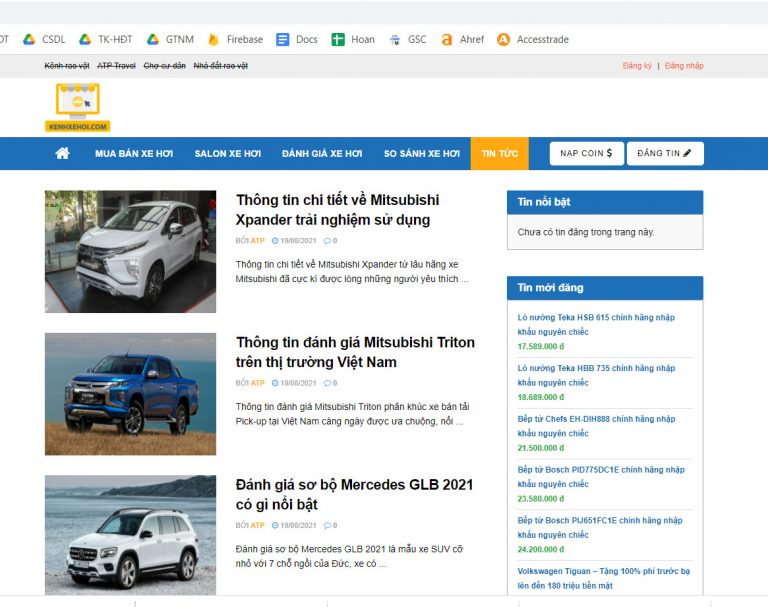Click the white Mitsubishi Xpander thumbnail
This screenshot has height=607, width=768.
pos(130,251)
